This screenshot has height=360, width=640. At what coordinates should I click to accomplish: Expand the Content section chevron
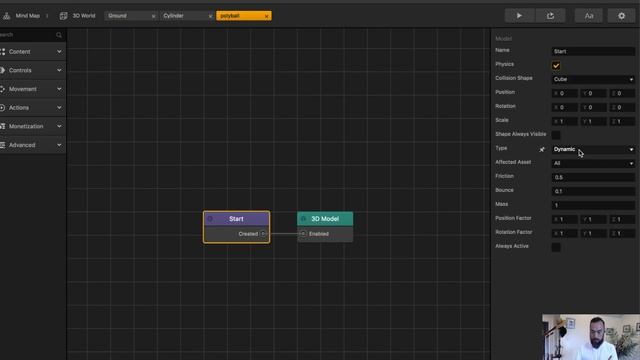coord(59,52)
